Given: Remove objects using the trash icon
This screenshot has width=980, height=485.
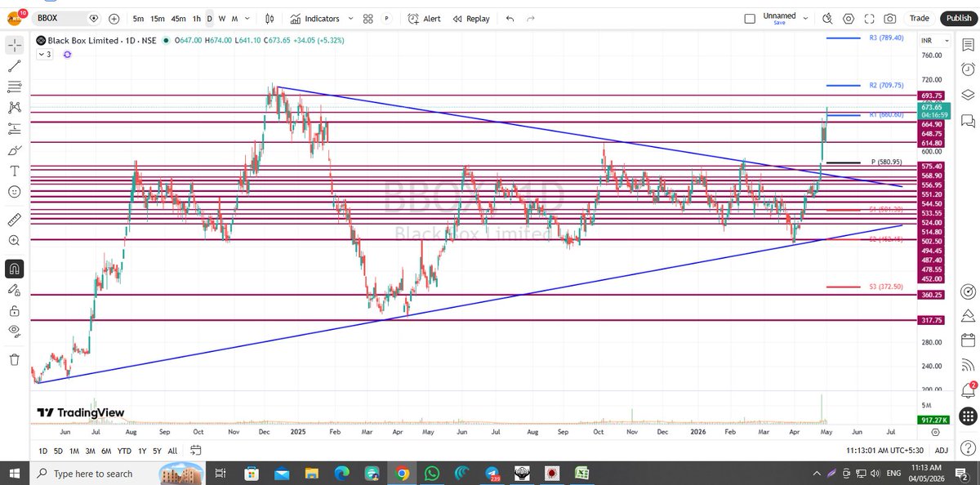Looking at the screenshot, I should coord(15,359).
